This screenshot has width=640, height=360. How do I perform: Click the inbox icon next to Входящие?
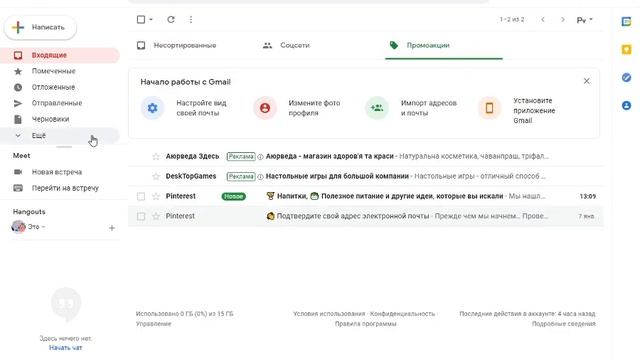point(18,55)
